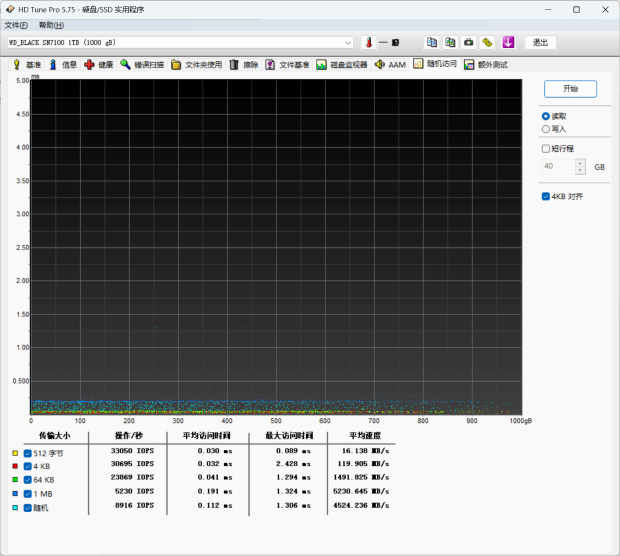
Task: Click the red 4 KB color swatch
Action: [x=15, y=466]
